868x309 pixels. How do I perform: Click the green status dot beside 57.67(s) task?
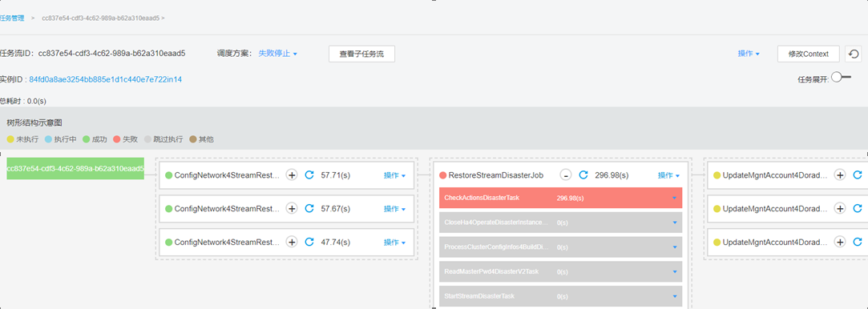(169, 209)
